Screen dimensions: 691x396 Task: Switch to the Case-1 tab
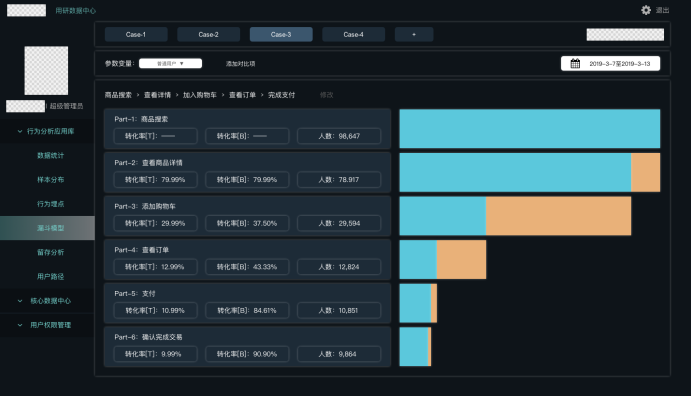point(136,34)
